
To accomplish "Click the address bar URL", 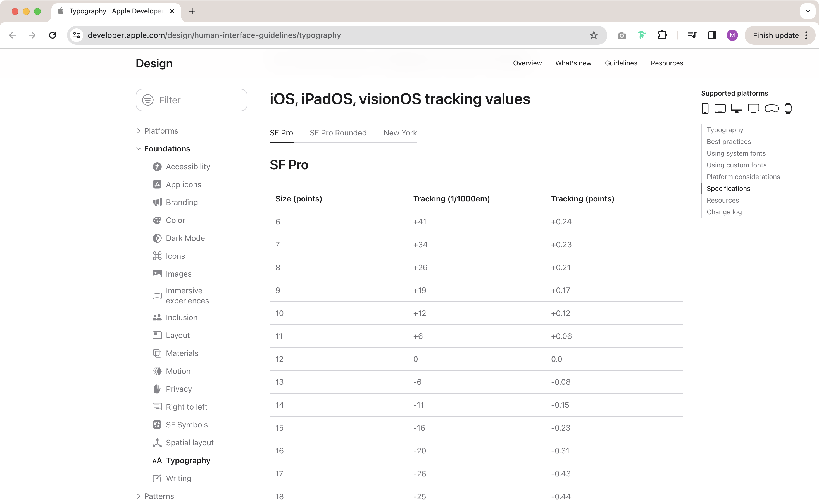I will pos(214,35).
